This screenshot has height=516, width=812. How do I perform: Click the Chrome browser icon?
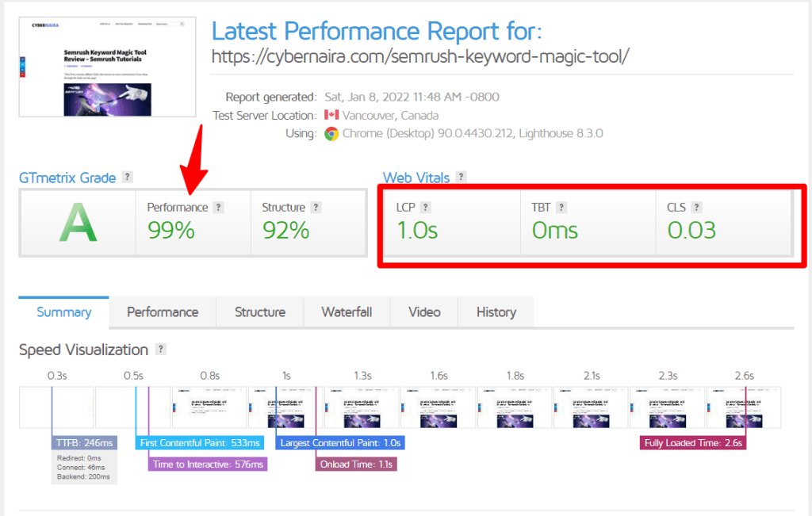[x=331, y=134]
